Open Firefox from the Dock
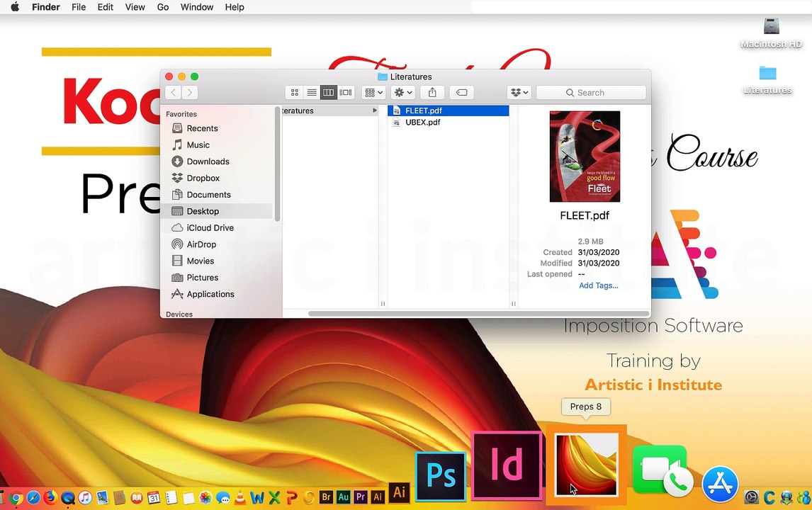812x510 pixels. pyautogui.click(x=50, y=497)
